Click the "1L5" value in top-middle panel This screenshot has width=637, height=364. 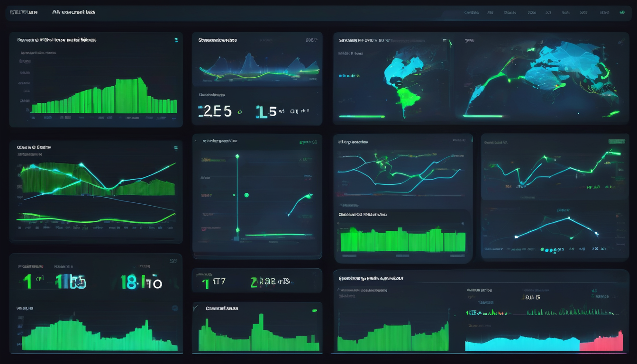(x=266, y=112)
